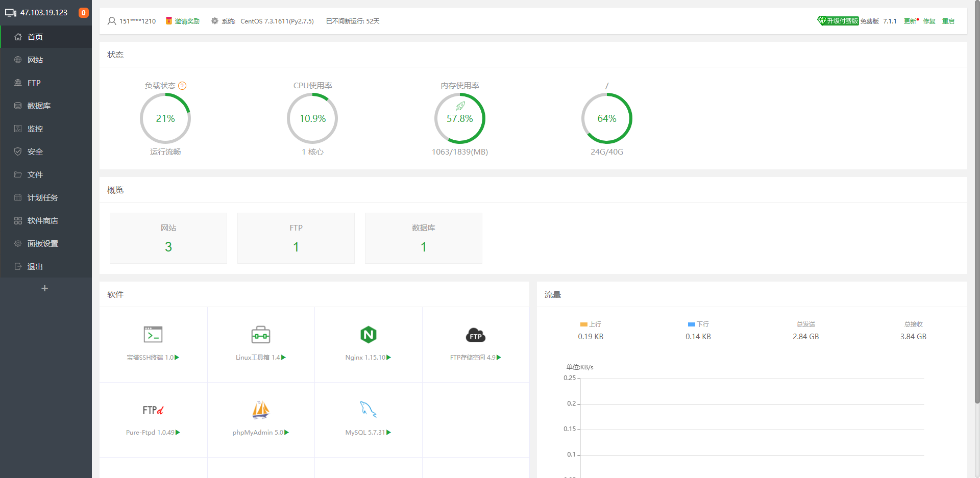Select 退出 to log out
The width and height of the screenshot is (980, 478).
(x=46, y=266)
